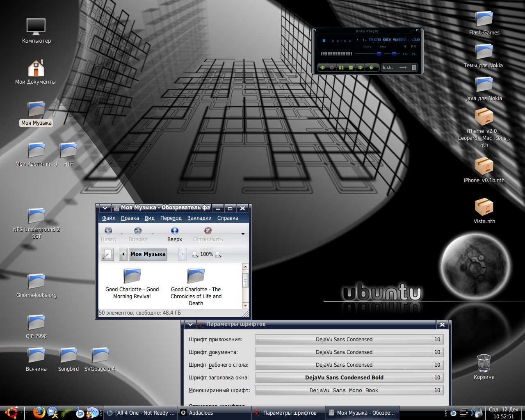
Task: Toggle the location edit pencil button
Action: coord(107,254)
